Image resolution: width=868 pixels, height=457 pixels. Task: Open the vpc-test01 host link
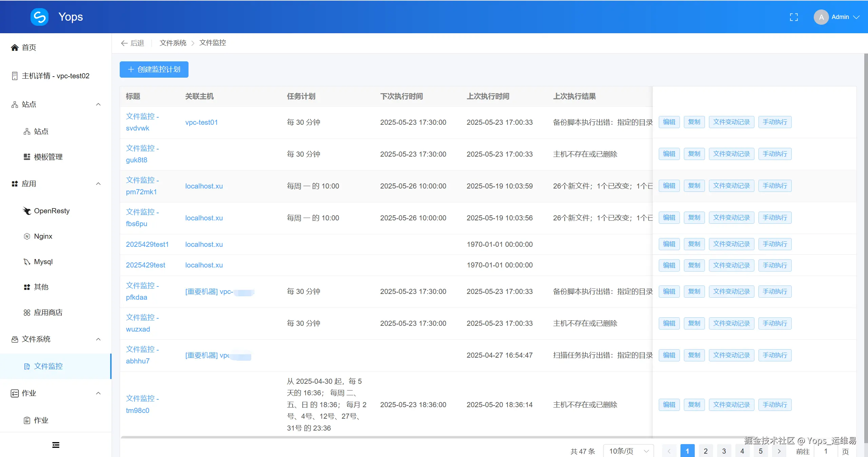[201, 122]
